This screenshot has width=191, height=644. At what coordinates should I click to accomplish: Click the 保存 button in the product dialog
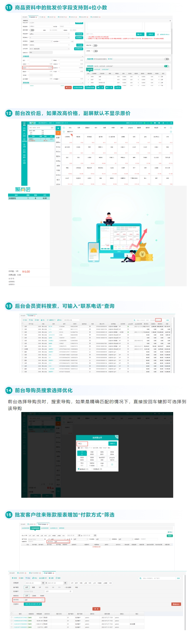coord(117,87)
